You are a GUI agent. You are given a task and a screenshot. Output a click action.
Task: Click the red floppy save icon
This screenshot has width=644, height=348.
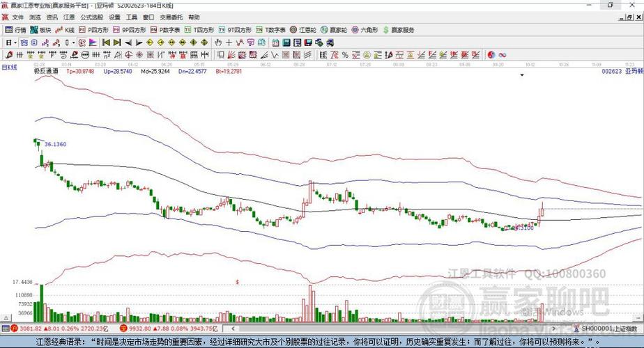click(x=308, y=42)
